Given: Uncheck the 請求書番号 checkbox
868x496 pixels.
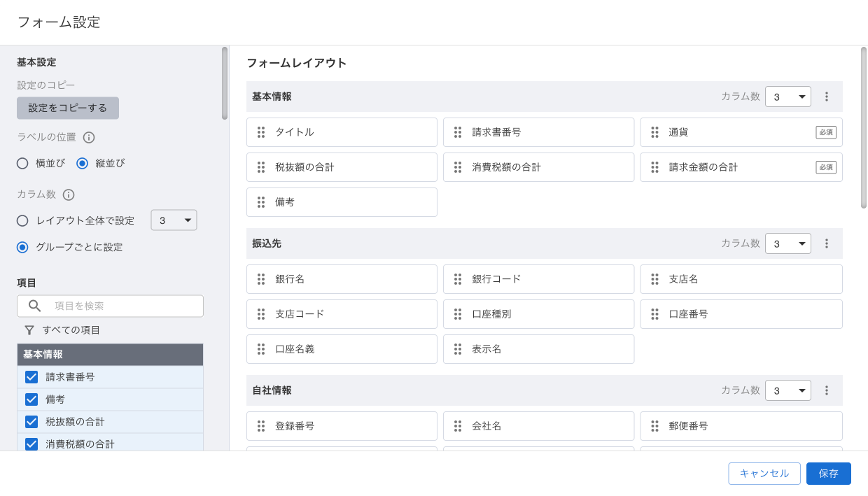Looking at the screenshot, I should [31, 377].
